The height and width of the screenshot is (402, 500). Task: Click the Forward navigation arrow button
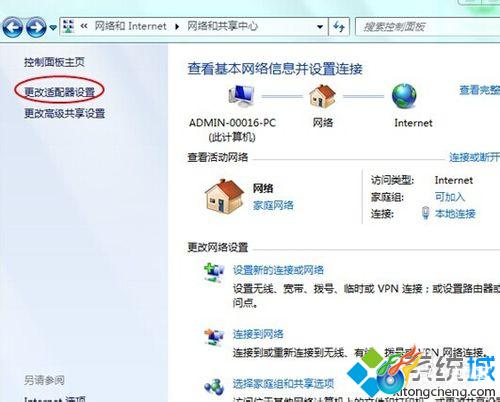(36, 27)
